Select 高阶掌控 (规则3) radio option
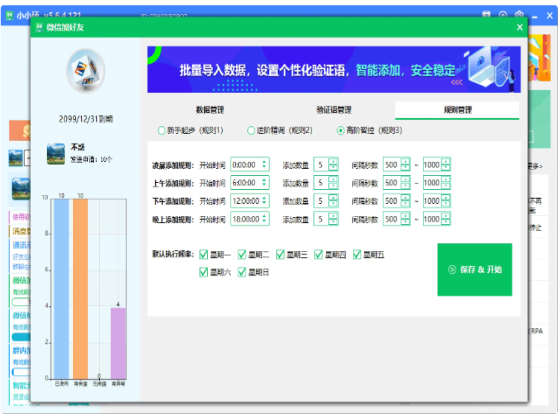Viewport: 560px width, 420px height. pos(341,130)
